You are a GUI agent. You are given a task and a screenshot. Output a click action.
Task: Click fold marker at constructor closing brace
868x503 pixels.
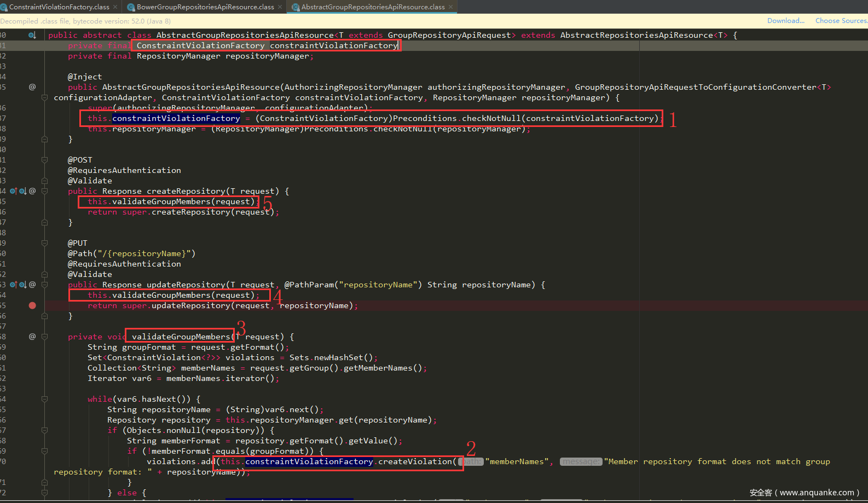(45, 139)
